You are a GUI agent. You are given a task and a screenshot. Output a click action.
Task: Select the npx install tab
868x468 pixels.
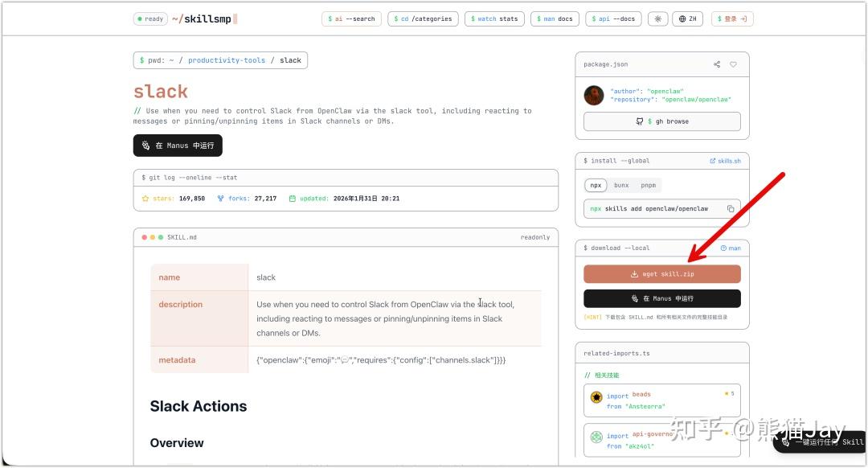coord(596,185)
